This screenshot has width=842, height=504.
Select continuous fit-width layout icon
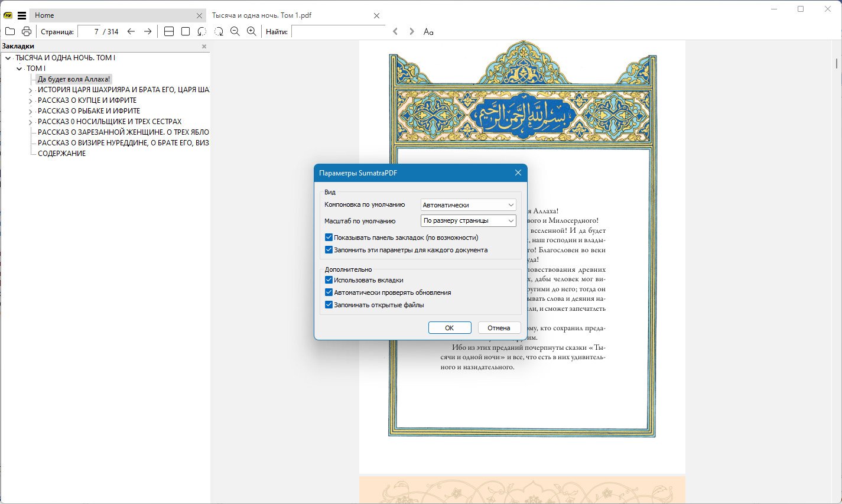169,31
